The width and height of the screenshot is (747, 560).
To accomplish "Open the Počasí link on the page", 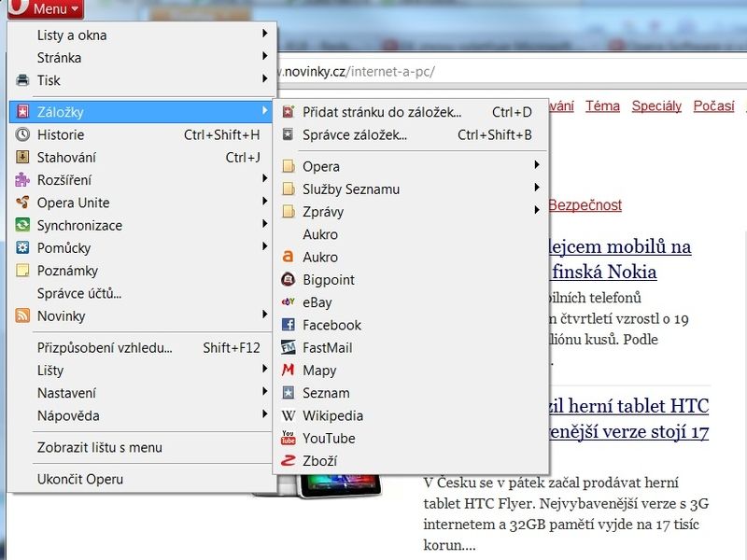I will pos(713,105).
